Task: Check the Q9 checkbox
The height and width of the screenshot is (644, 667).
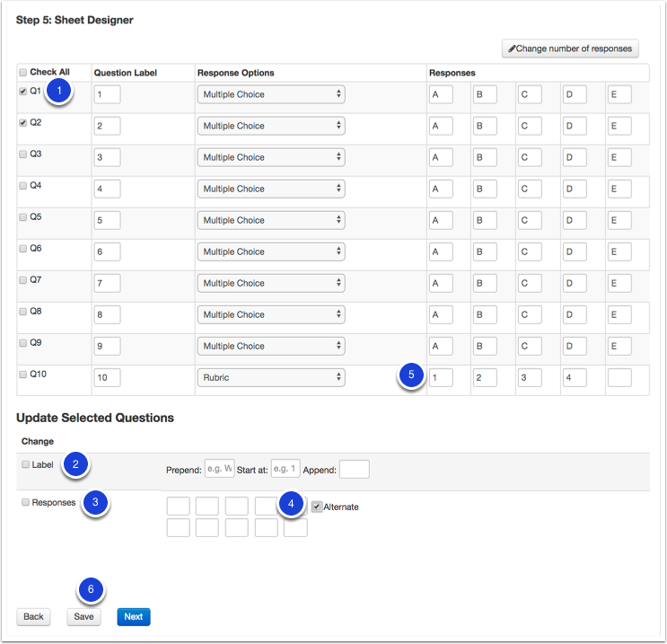Action: [x=23, y=343]
